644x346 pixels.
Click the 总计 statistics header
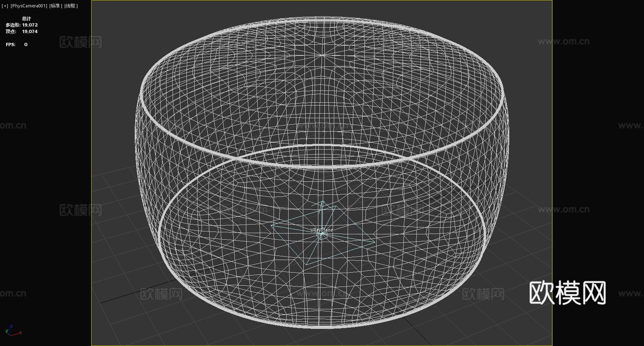[x=26, y=18]
